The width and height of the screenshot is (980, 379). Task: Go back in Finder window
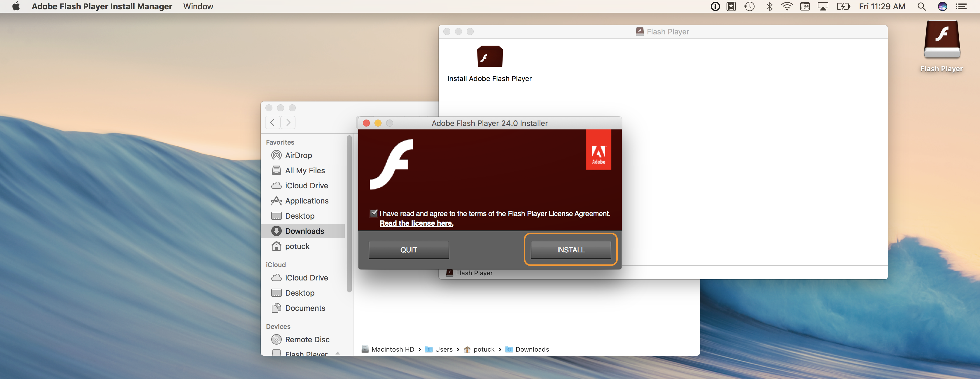(x=272, y=122)
